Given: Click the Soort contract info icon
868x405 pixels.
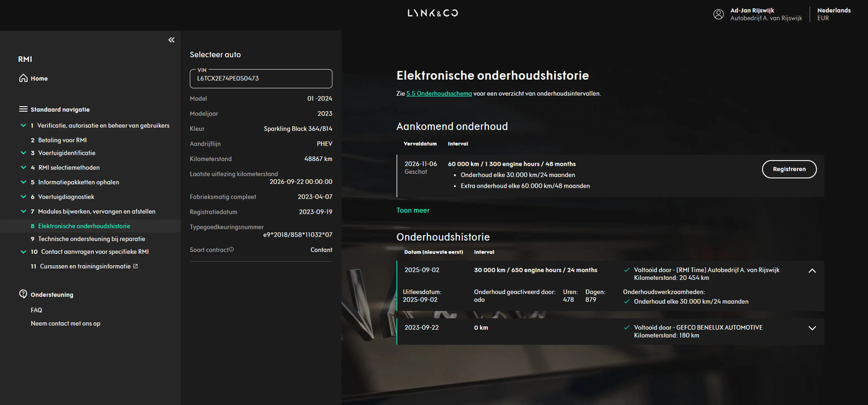Looking at the screenshot, I should 231,250.
